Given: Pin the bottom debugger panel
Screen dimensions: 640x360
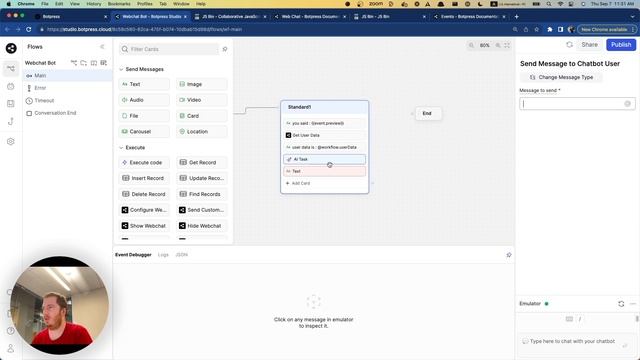Looking at the screenshot, I should 509,255.
